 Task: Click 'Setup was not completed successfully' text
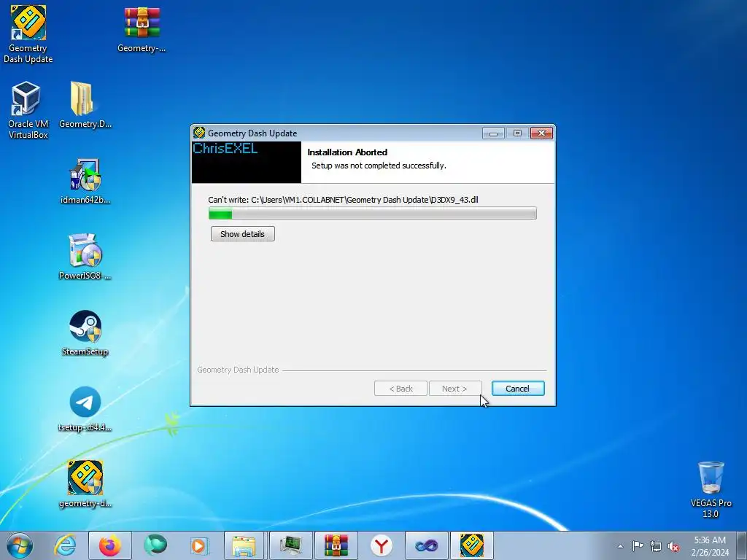pyautogui.click(x=379, y=166)
